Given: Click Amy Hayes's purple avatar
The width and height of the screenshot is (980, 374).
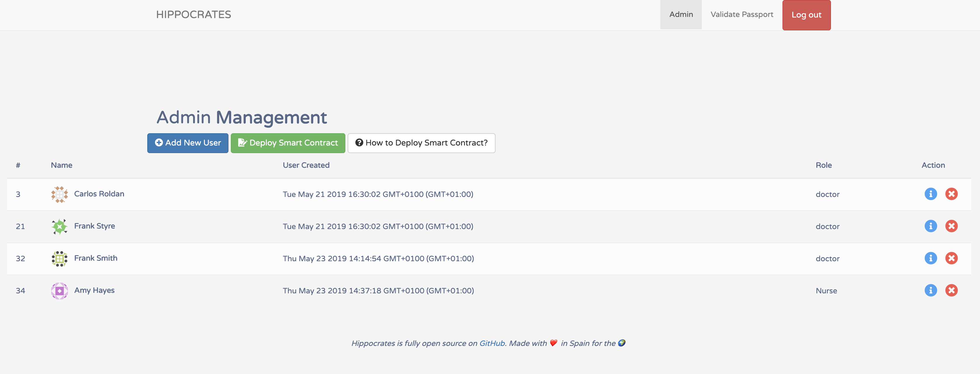Looking at the screenshot, I should [59, 291].
